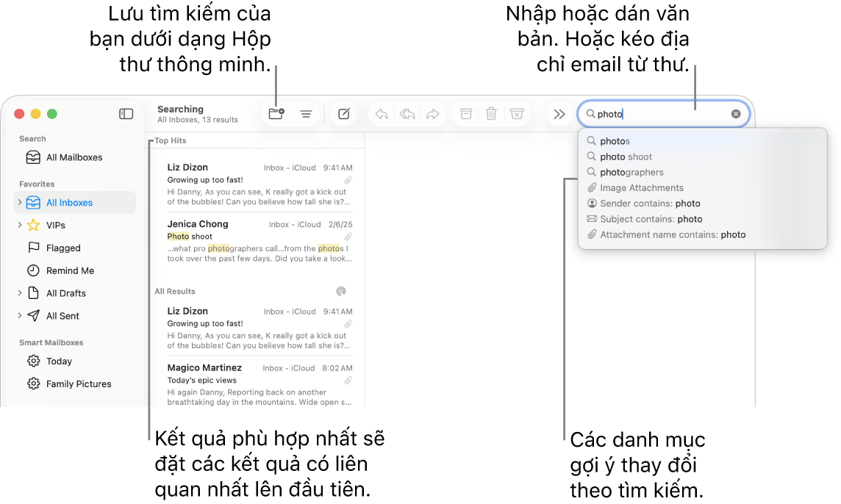Reply to selected message
The height and width of the screenshot is (504, 841).
coord(382,114)
